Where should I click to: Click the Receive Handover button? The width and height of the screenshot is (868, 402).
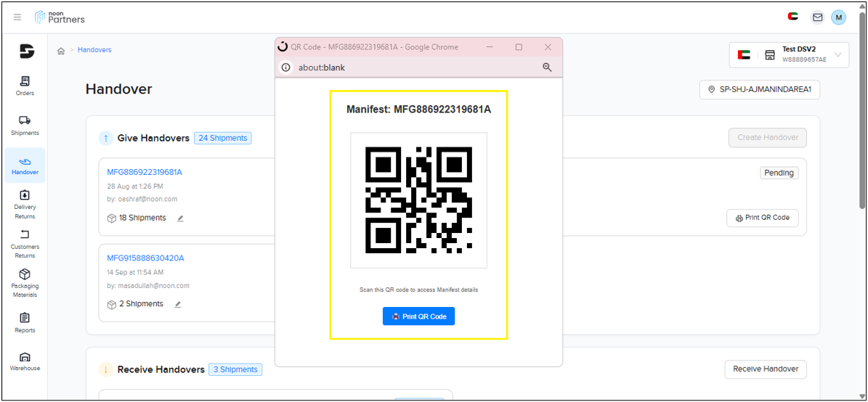click(x=766, y=369)
